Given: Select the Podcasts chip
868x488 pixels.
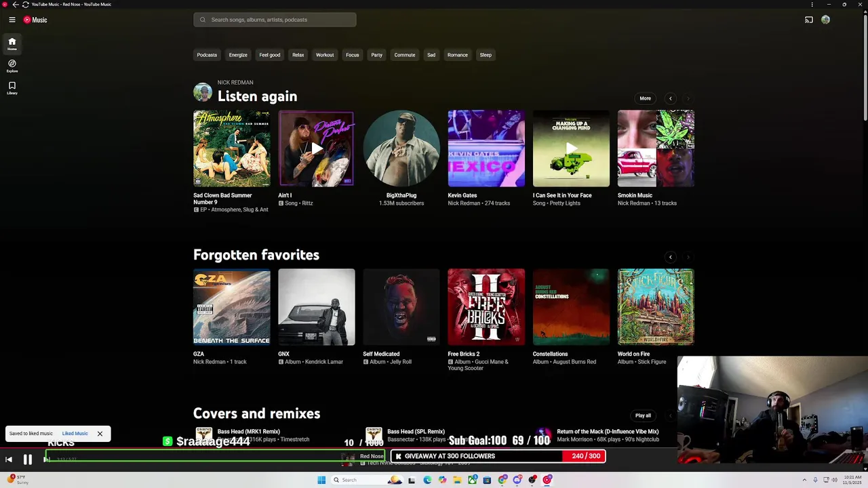Looking at the screenshot, I should [x=207, y=55].
